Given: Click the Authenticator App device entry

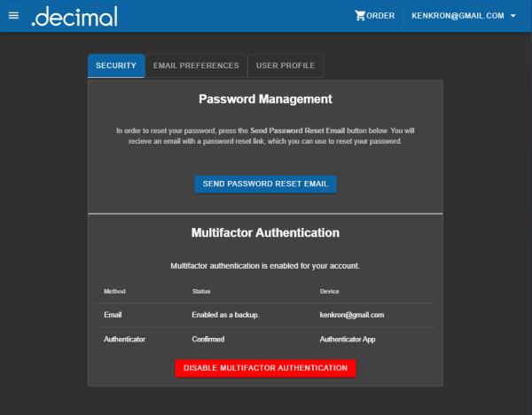Looking at the screenshot, I should [x=348, y=340].
